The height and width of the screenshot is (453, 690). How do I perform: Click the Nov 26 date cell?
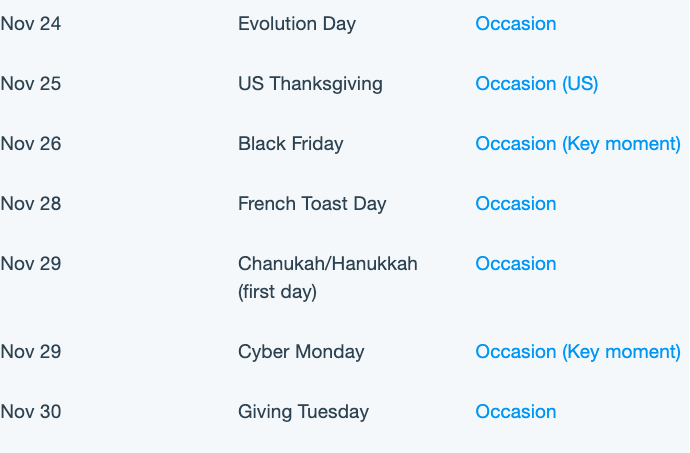pos(31,144)
